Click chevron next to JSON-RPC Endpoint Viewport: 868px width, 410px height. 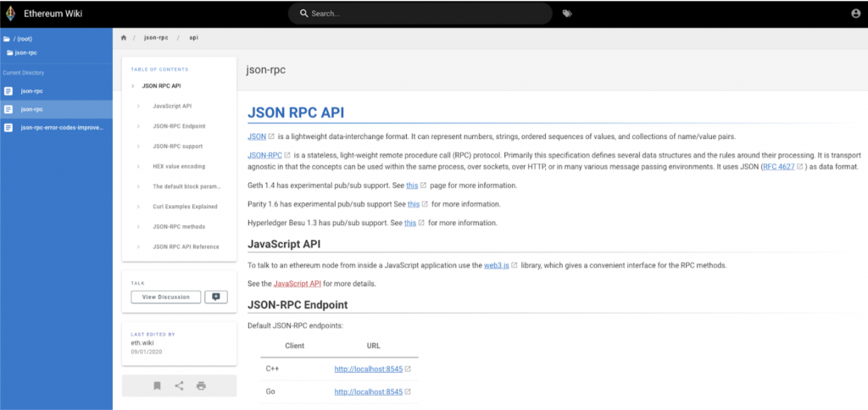(138, 126)
